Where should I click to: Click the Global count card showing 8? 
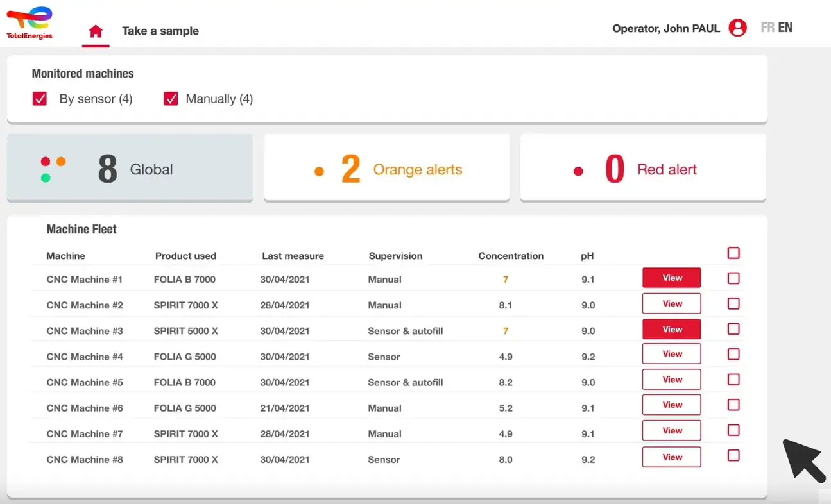[130, 167]
